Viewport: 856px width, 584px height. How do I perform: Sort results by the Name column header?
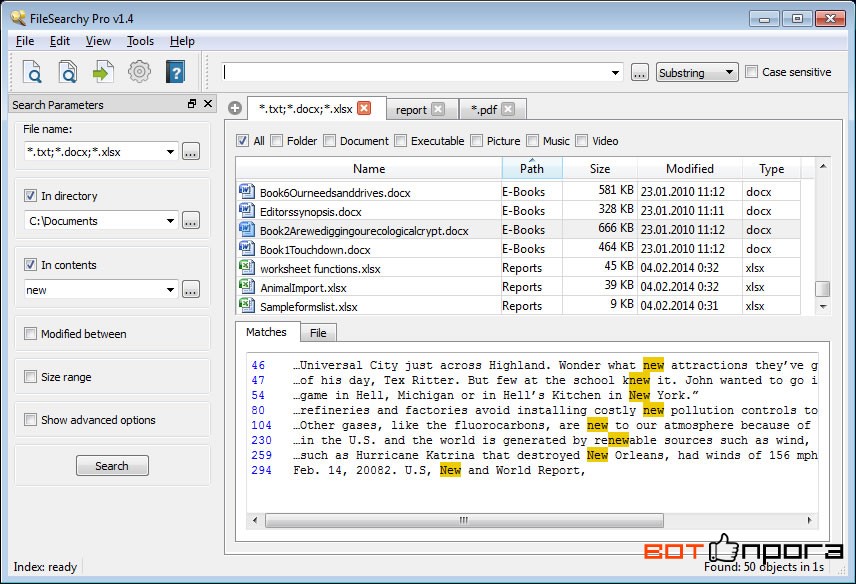pos(369,169)
